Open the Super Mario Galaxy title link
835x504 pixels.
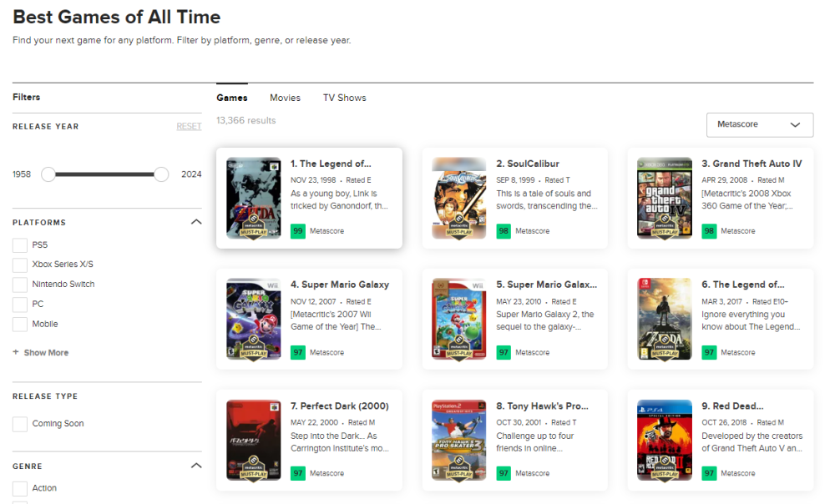click(340, 285)
